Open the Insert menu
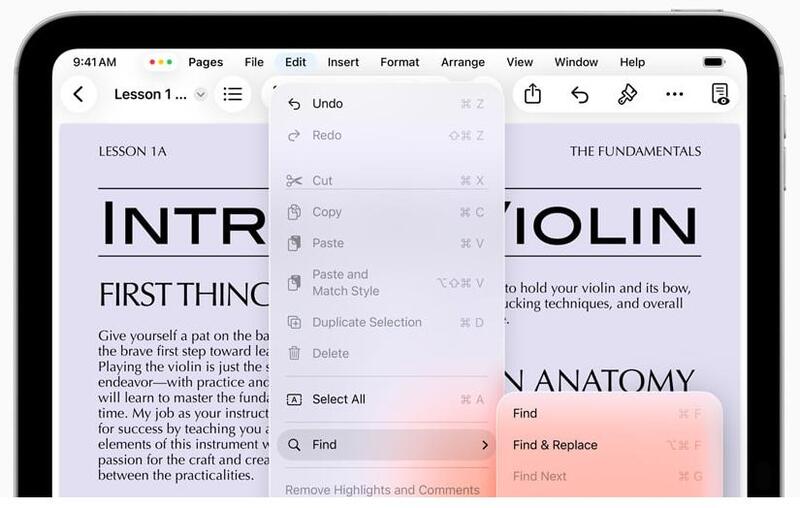This screenshot has width=800, height=508. click(x=343, y=62)
